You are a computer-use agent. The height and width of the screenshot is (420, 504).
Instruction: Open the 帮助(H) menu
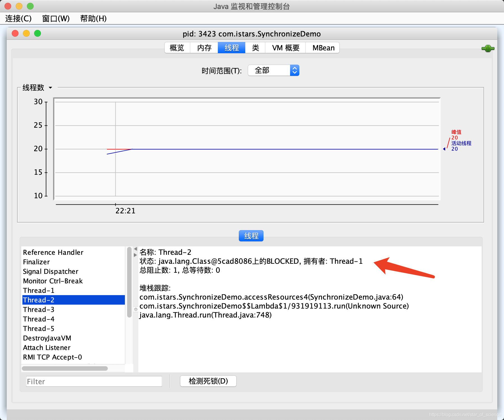pyautogui.click(x=93, y=18)
